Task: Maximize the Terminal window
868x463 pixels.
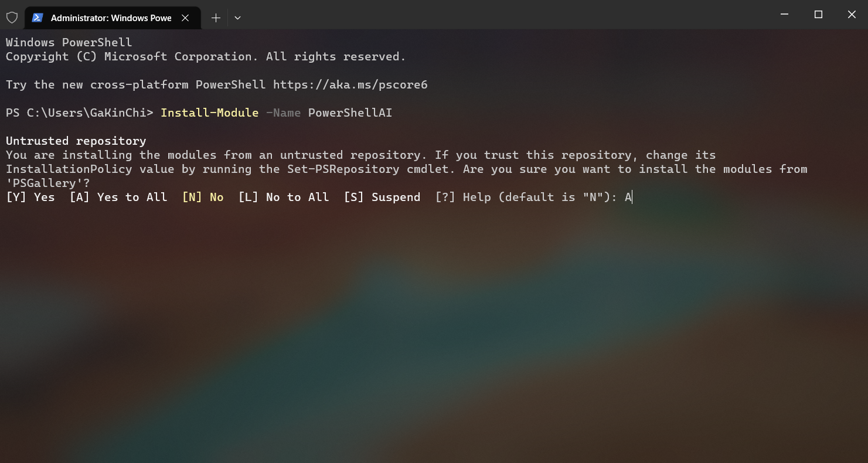Action: pyautogui.click(x=818, y=15)
